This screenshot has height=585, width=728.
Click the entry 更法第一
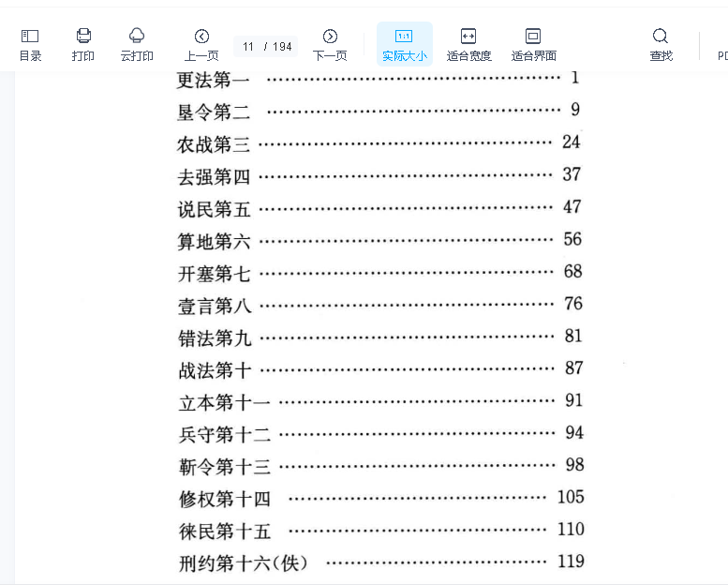(213, 80)
